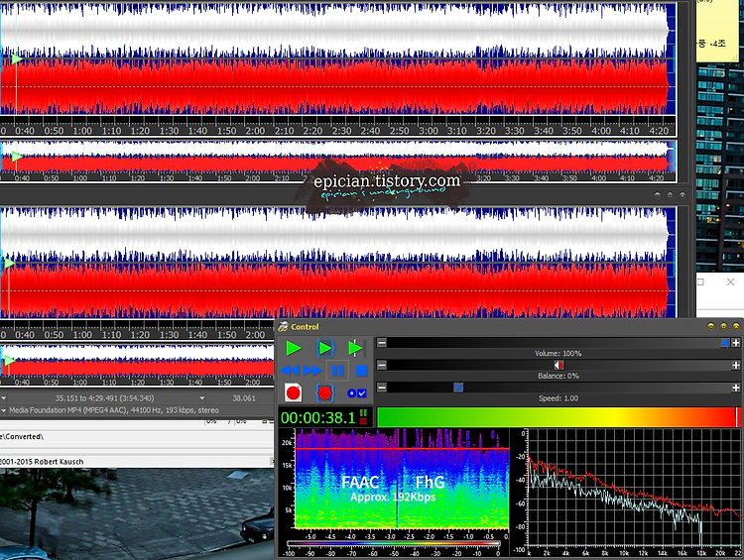Lower playback speed with the minus button
The height and width of the screenshot is (560, 744).
(x=382, y=388)
